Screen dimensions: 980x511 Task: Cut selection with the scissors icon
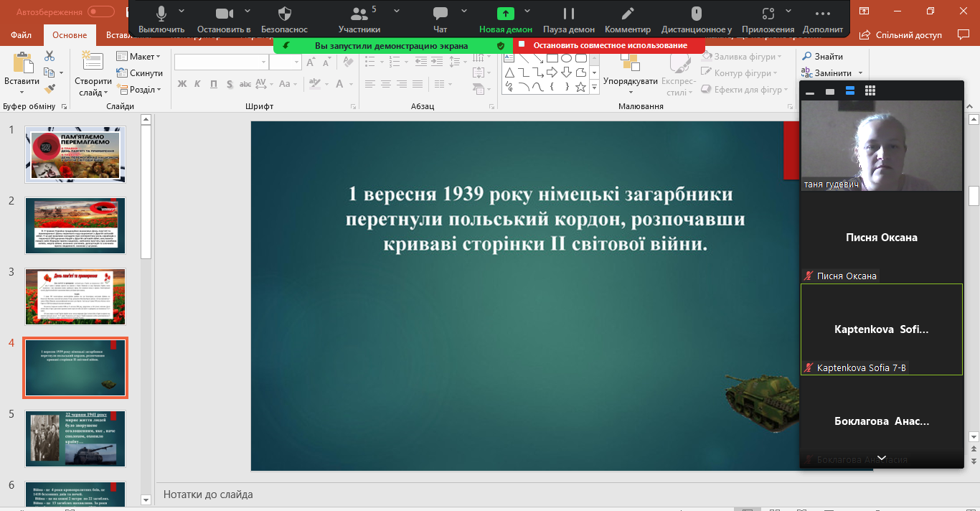[x=50, y=56]
